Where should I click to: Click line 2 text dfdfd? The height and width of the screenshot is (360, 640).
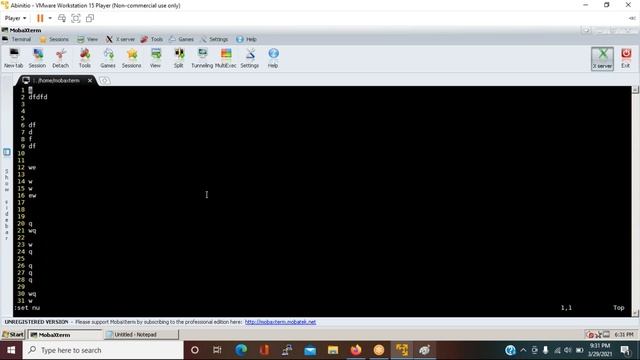coord(38,97)
